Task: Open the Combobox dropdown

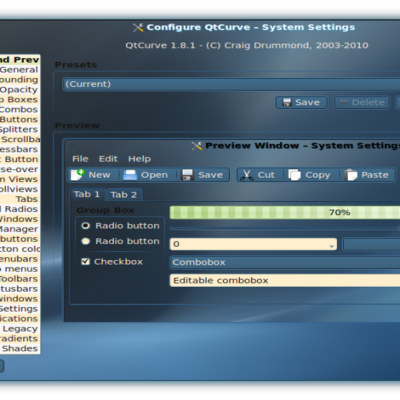Action: (x=285, y=262)
